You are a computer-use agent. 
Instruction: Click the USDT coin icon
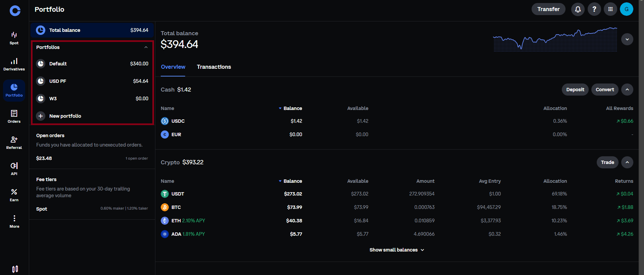coord(165,194)
